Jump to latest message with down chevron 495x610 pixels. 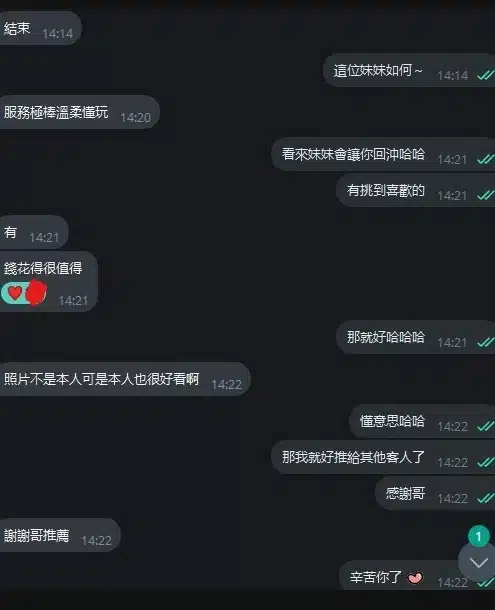click(x=478, y=563)
